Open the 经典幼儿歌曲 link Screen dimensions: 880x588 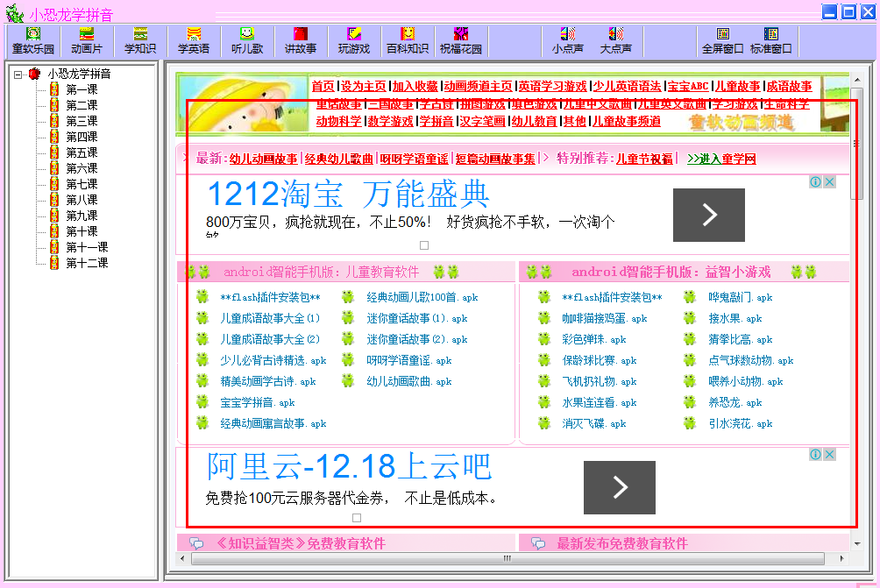[338, 159]
